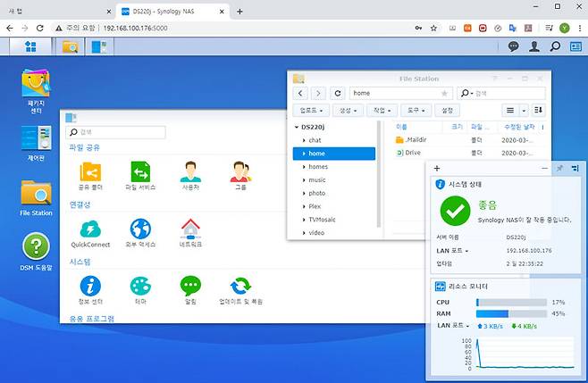The width and height of the screenshot is (588, 383).
Task: Open the Upload (업로드) dropdown in File Station
Action: click(311, 111)
